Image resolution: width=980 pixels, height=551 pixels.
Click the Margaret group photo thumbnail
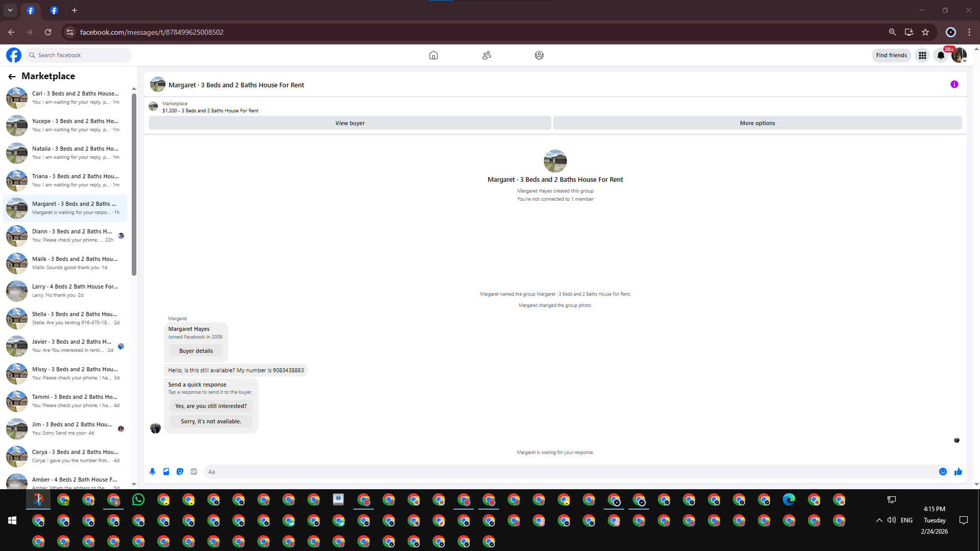(555, 161)
